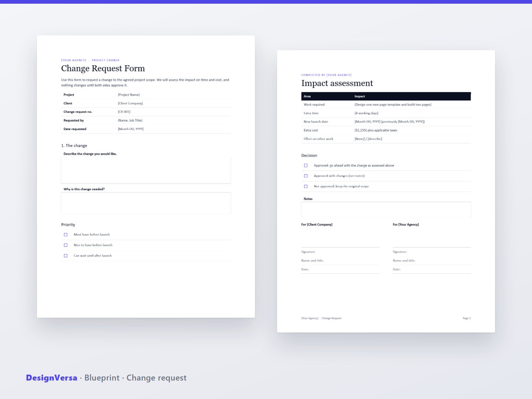The width and height of the screenshot is (532, 399).
Task: Tick the 'Can wait until after launch' checkbox
Action: 66,256
